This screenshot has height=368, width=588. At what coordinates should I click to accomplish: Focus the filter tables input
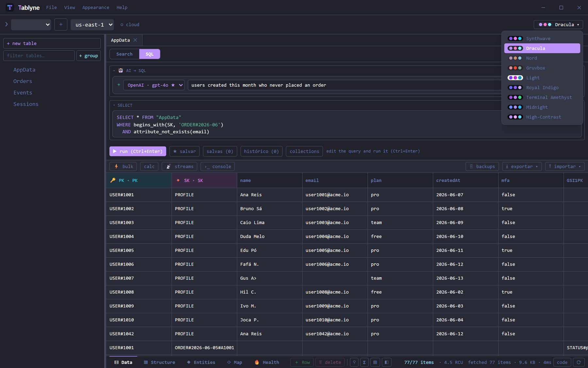click(x=39, y=56)
